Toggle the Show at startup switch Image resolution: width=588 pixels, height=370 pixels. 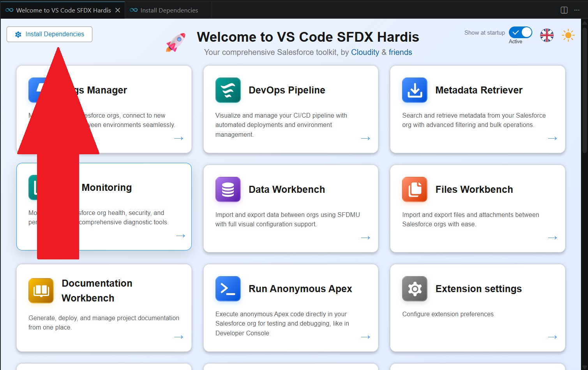point(521,32)
